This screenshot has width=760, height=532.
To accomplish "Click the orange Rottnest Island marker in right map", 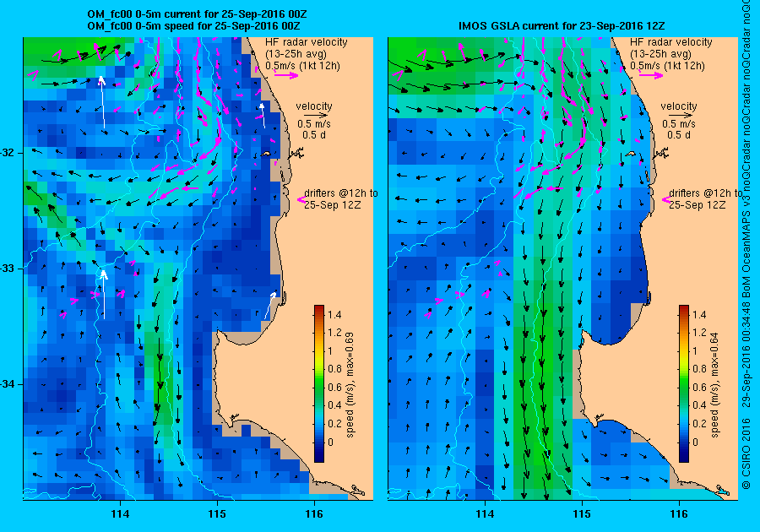I will (630, 154).
